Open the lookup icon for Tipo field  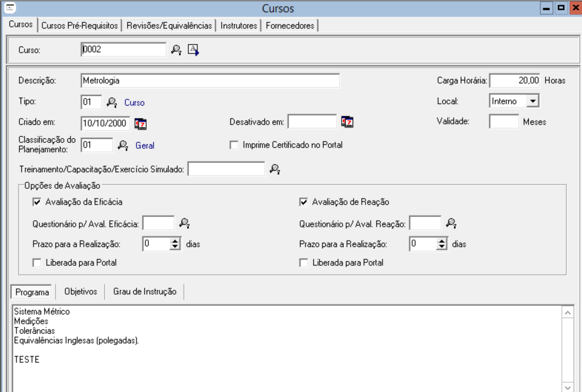point(112,102)
